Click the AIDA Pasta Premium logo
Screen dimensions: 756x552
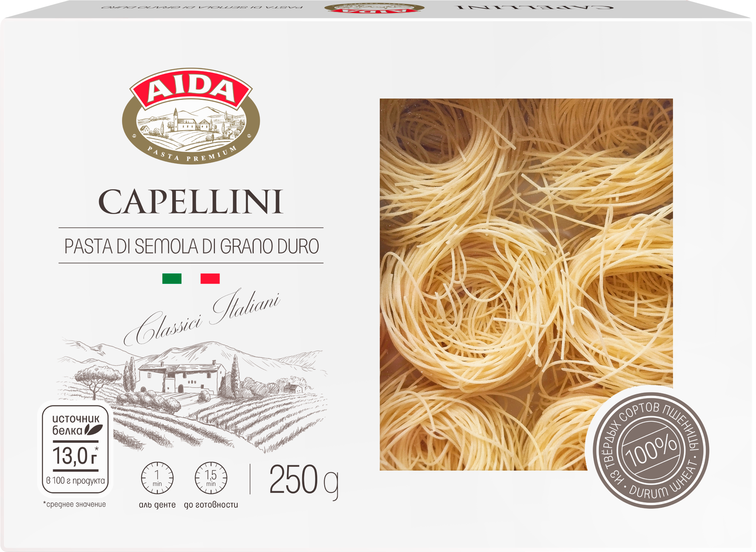point(191,116)
